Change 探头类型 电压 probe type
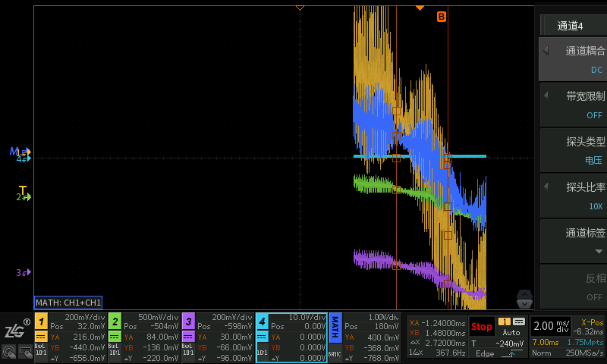This screenshot has height=364, width=607. [574, 150]
